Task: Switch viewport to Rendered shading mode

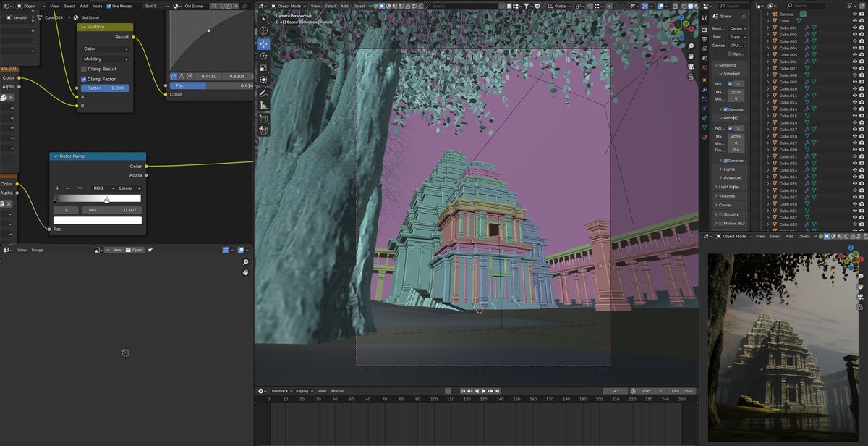Action: pos(697,5)
